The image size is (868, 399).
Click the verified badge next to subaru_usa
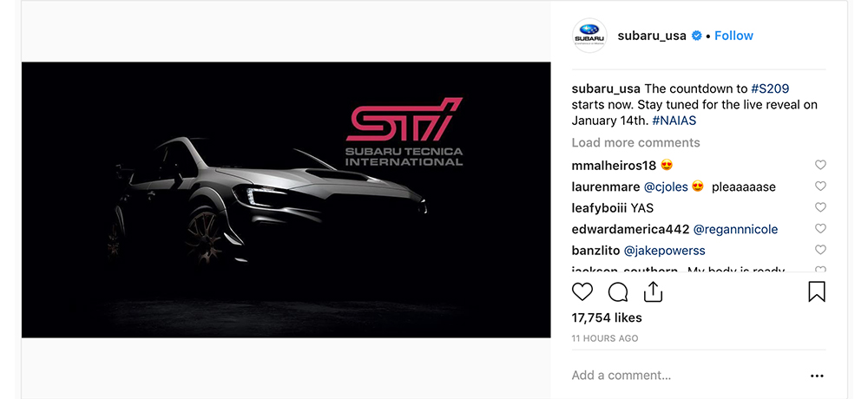[697, 36]
